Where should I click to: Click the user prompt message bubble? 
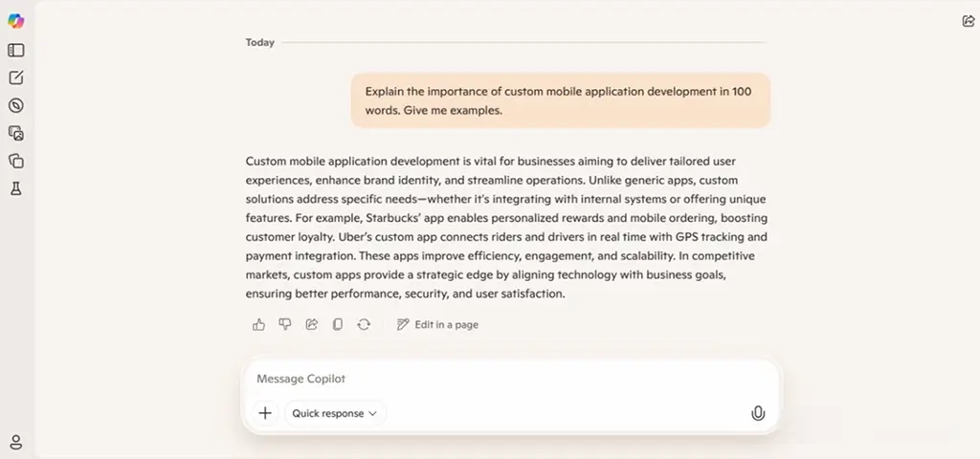click(x=561, y=100)
